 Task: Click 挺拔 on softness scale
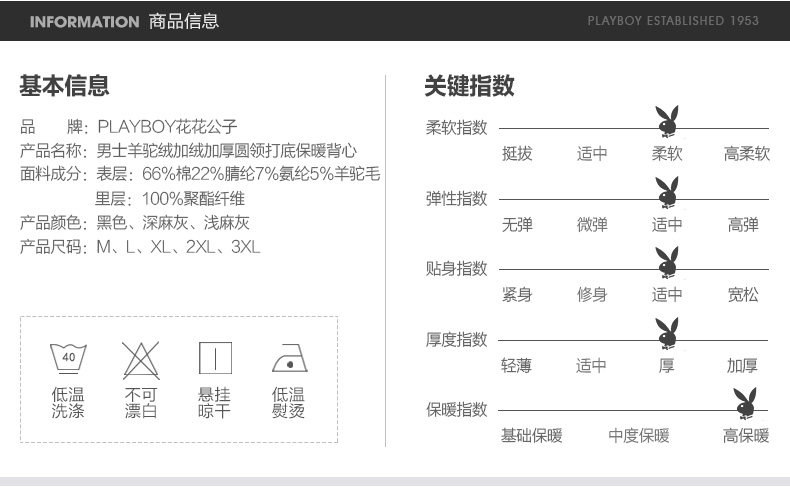click(x=517, y=153)
